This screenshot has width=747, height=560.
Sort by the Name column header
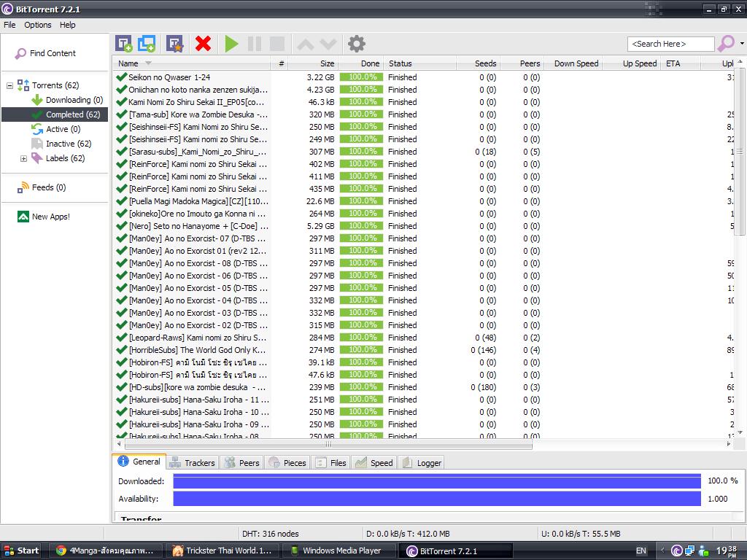click(192, 63)
